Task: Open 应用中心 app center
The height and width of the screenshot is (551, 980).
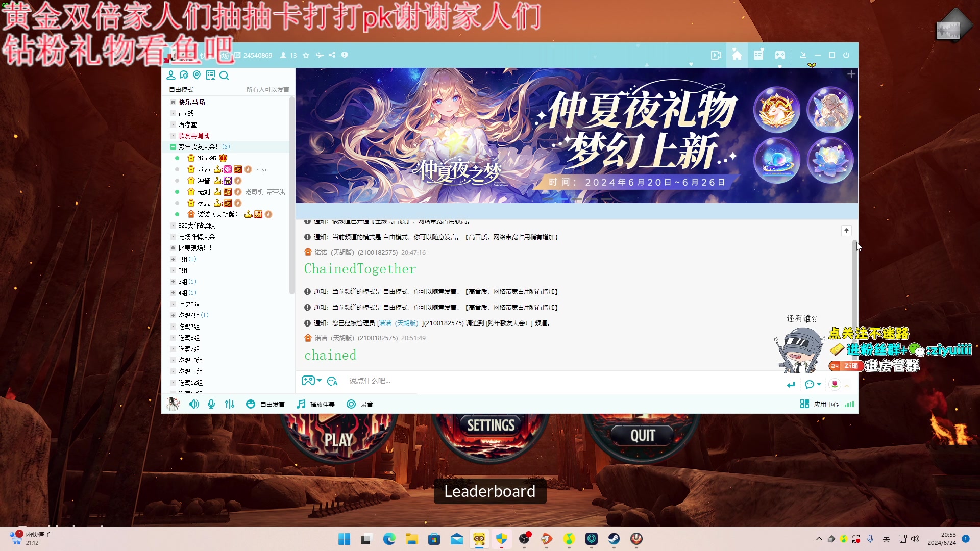Action: pyautogui.click(x=819, y=404)
